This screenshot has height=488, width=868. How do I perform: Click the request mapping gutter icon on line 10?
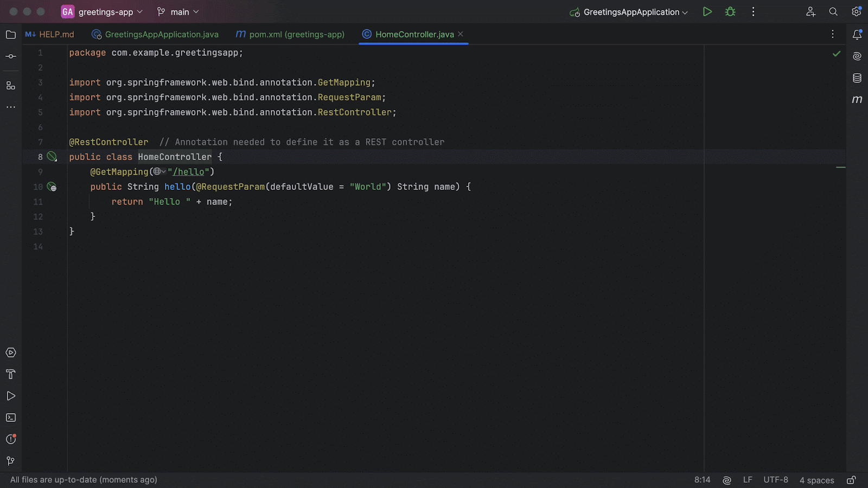52,187
